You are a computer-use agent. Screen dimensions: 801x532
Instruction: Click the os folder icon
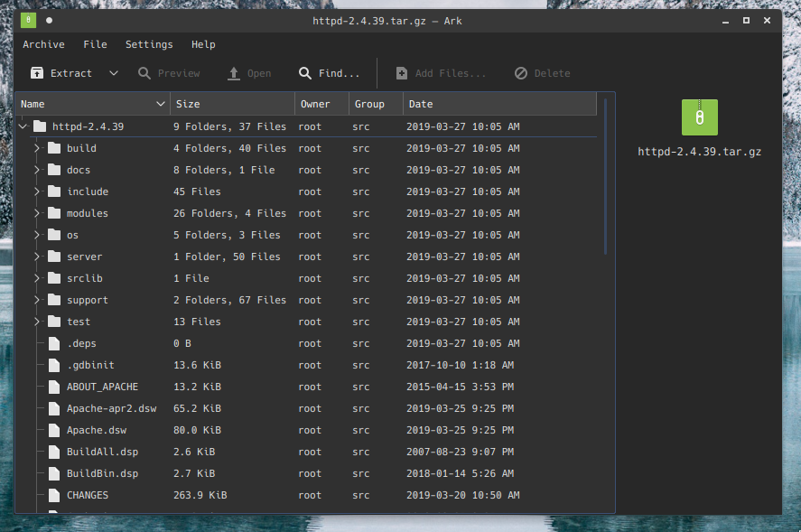coord(54,235)
